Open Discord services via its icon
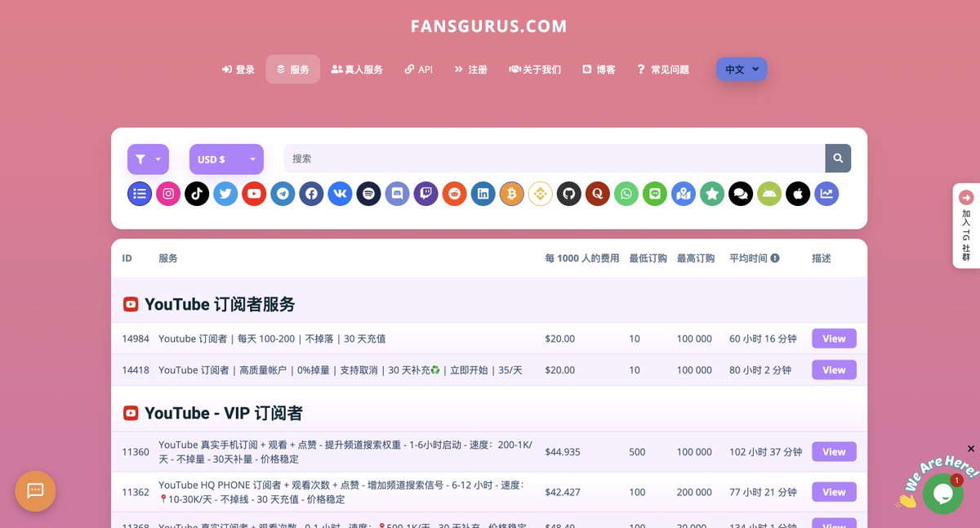980x528 pixels. point(397,194)
